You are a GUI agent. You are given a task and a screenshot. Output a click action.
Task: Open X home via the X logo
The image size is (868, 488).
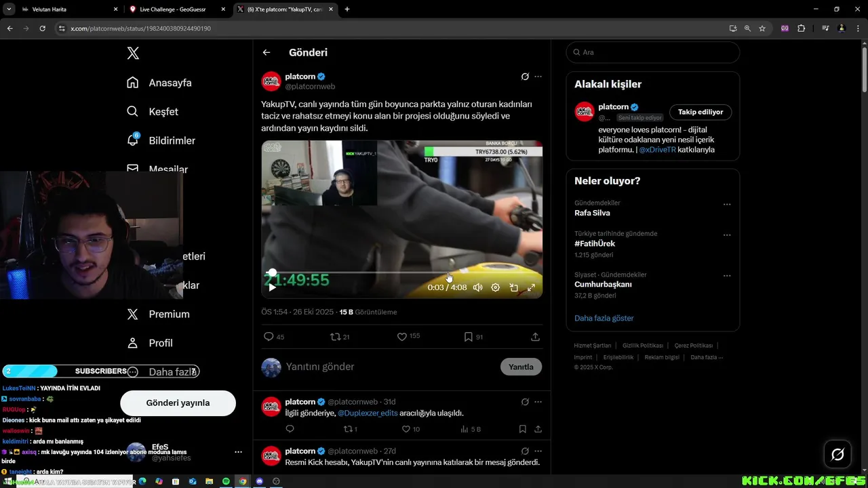tap(133, 54)
